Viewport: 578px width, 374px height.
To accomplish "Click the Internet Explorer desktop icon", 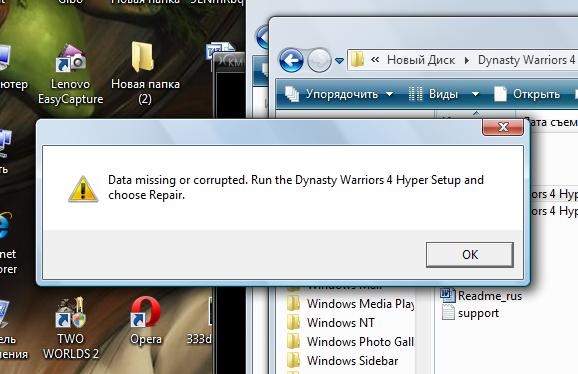I will (7, 243).
